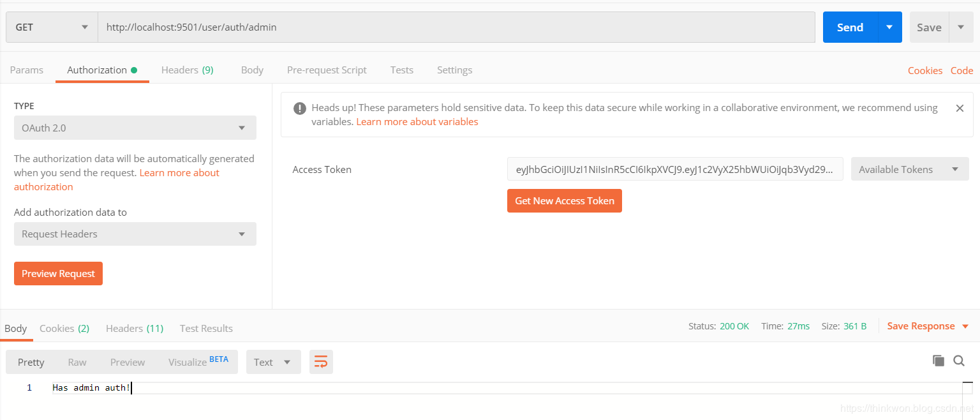The height and width of the screenshot is (420, 980).
Task: Select the Raw response view
Action: click(77, 362)
